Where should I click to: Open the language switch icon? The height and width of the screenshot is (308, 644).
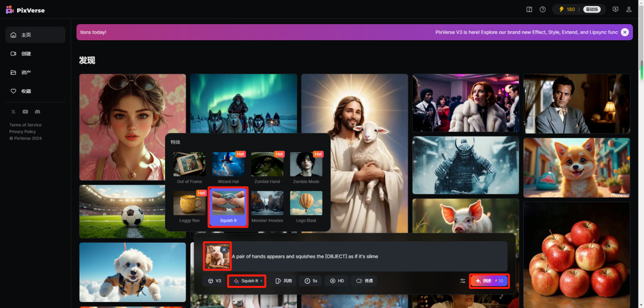click(615, 10)
